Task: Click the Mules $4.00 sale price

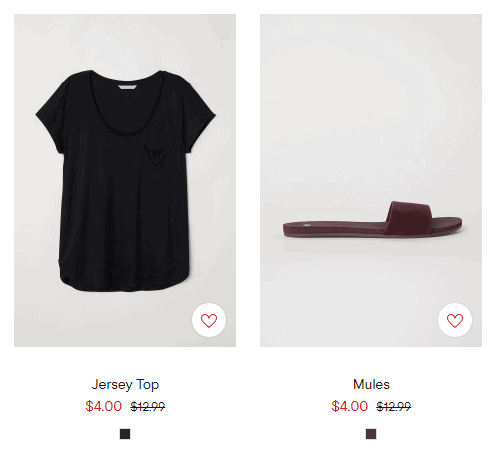Action: tap(349, 406)
